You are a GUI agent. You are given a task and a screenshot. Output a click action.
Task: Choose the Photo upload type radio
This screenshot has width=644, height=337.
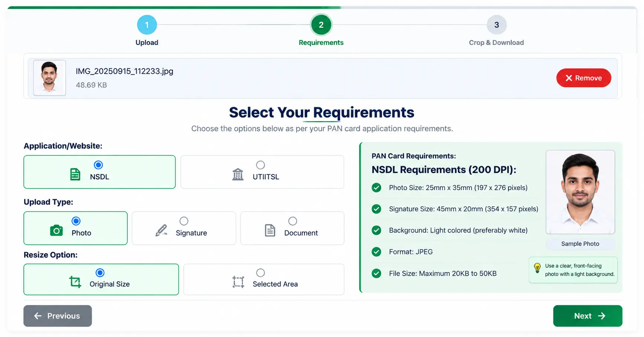(x=76, y=221)
